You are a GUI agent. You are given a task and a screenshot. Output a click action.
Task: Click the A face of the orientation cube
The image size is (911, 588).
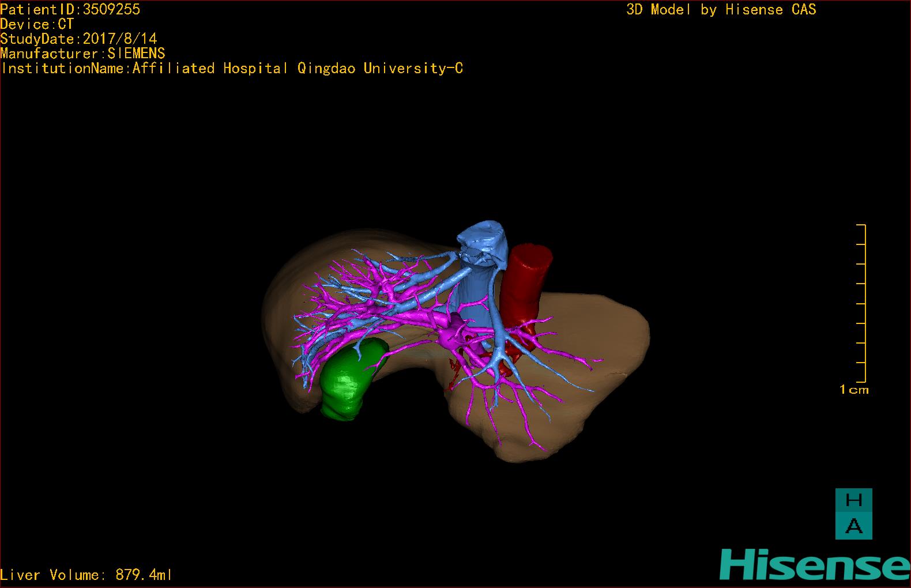853,526
